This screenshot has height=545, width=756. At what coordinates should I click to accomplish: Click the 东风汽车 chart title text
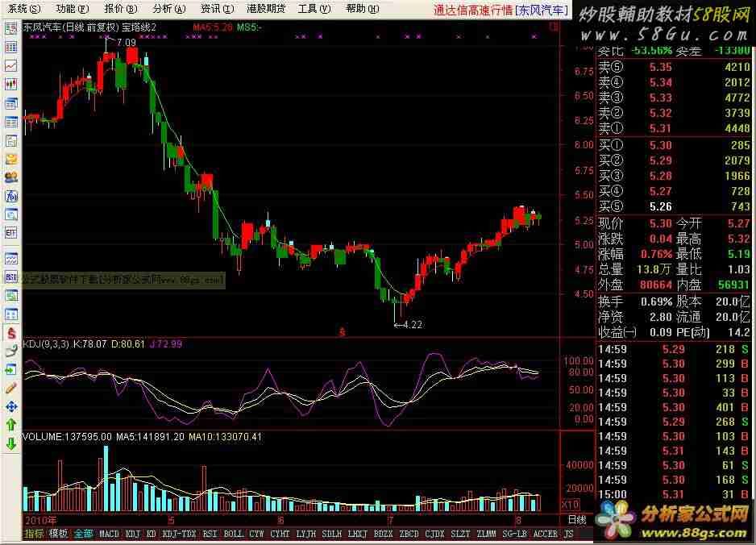pyautogui.click(x=43, y=27)
